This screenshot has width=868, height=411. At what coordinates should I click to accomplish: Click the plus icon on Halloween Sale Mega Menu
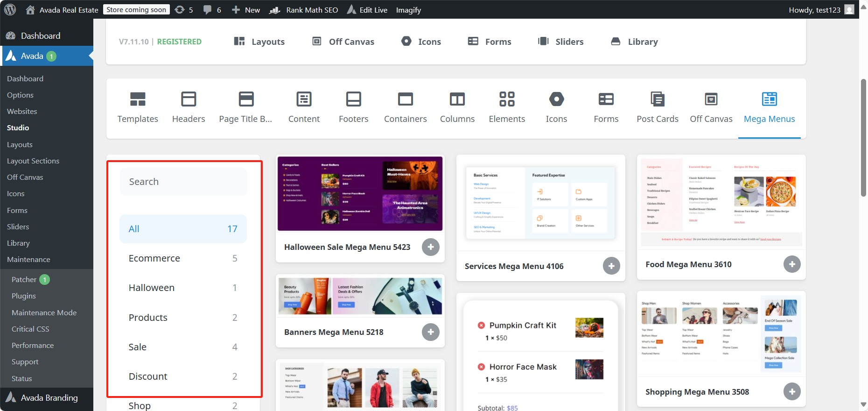(x=430, y=247)
